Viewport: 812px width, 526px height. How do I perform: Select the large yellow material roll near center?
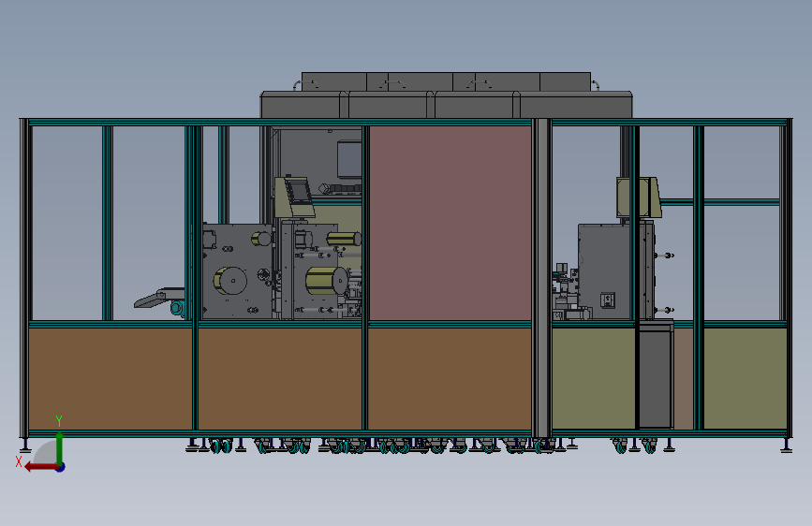pos(326,281)
